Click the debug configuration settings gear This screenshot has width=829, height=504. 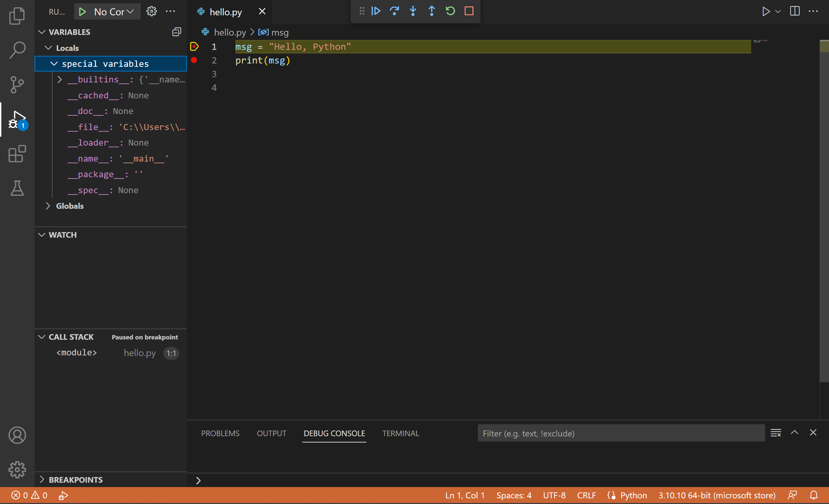click(x=152, y=11)
